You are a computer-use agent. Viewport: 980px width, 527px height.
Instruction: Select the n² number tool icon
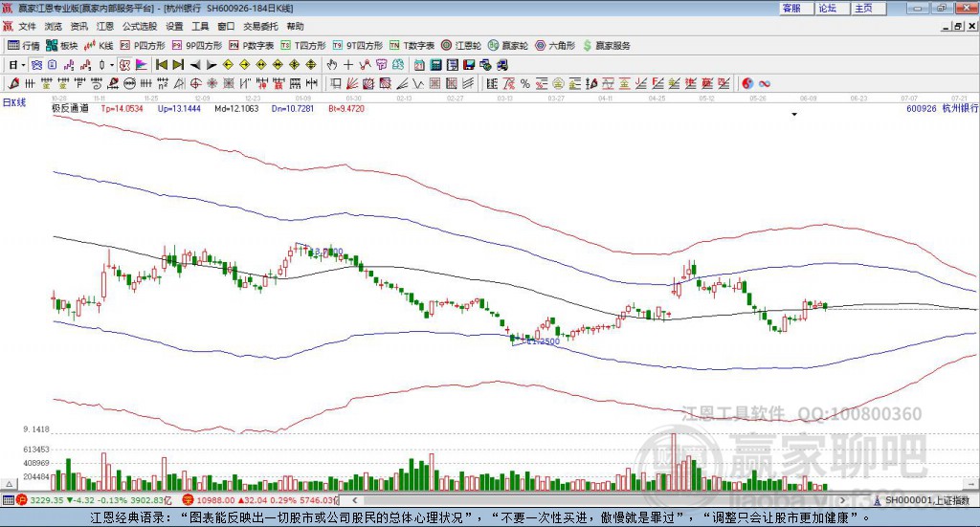coord(163,83)
